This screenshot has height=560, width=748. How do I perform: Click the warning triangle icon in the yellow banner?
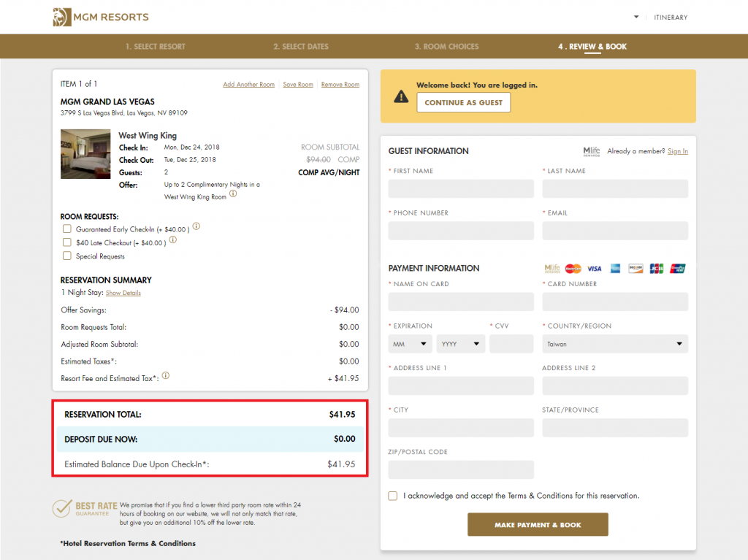[x=401, y=97]
